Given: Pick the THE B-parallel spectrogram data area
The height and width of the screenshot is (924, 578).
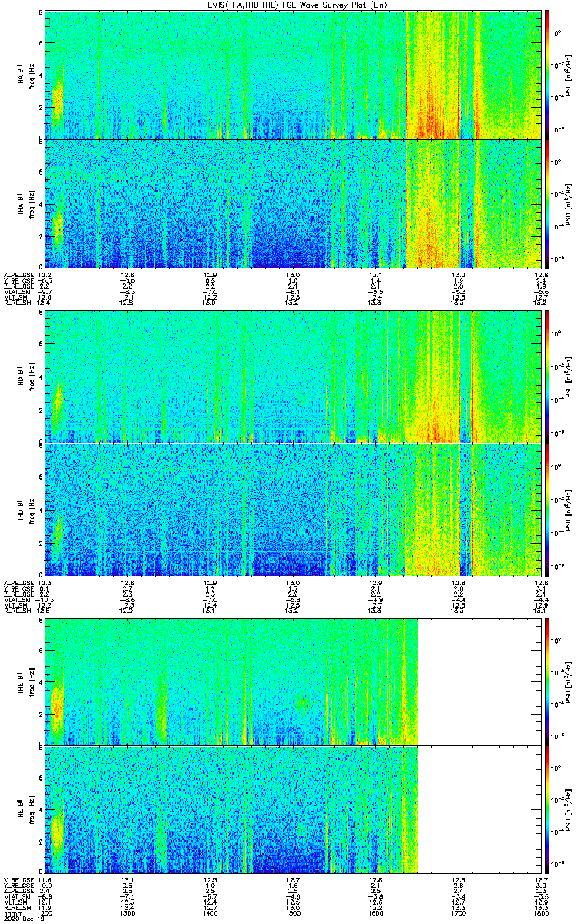Looking at the screenshot, I should [x=231, y=808].
